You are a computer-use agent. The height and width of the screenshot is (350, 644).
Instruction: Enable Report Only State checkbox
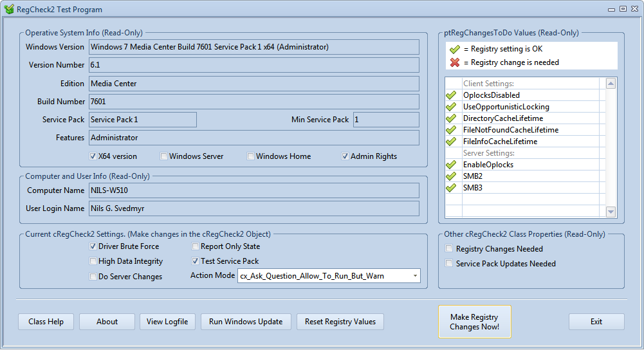pos(195,246)
